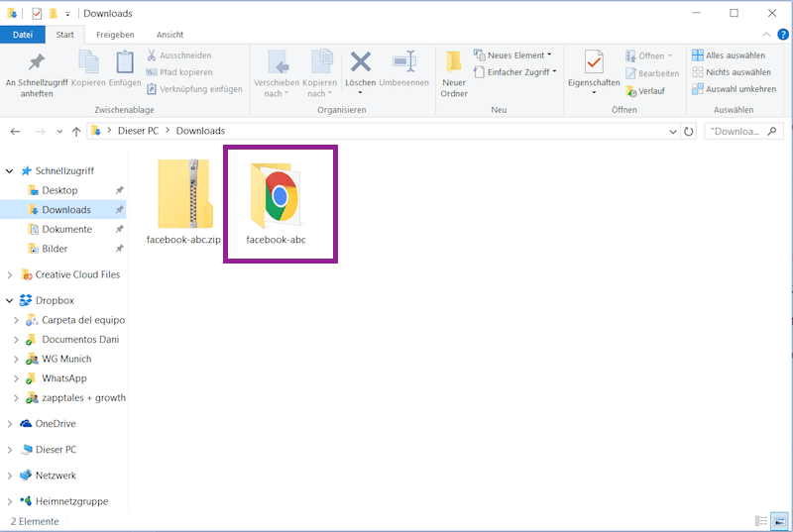
Task: Open Neues Element dropdown
Action: [x=512, y=55]
